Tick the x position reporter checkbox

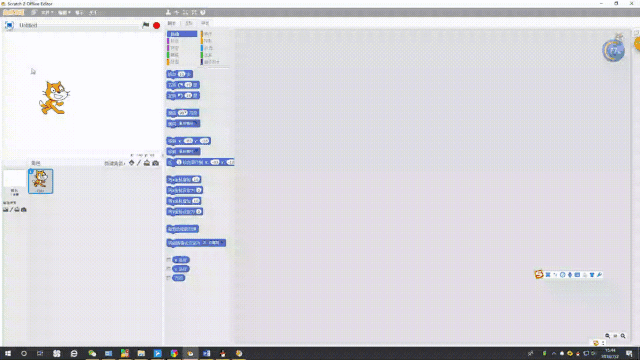[169, 260]
